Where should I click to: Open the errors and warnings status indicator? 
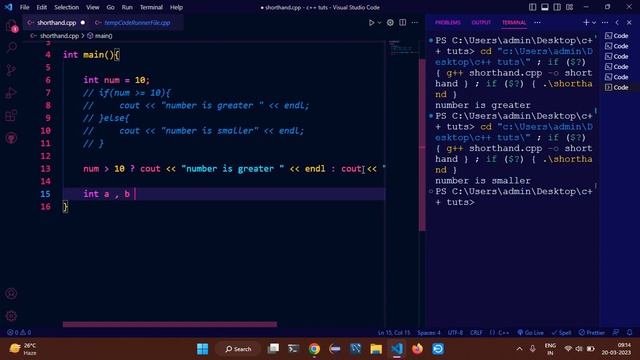point(19,333)
